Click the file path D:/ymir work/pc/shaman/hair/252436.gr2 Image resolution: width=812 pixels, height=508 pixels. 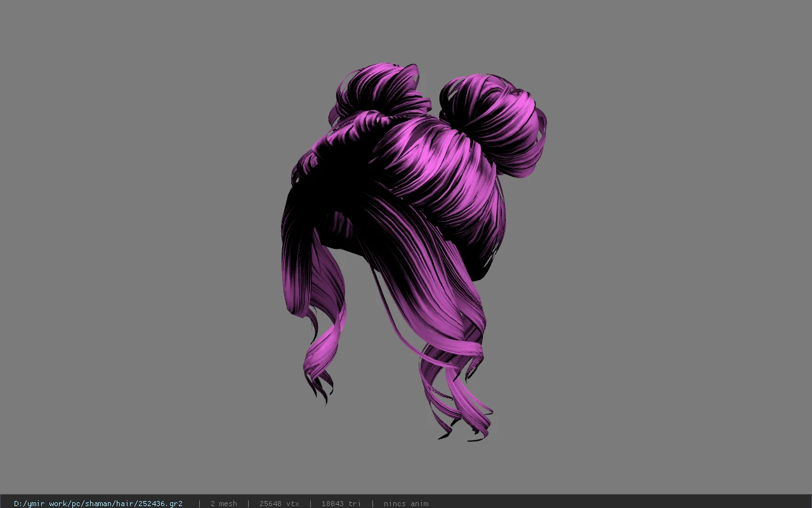[x=98, y=504]
